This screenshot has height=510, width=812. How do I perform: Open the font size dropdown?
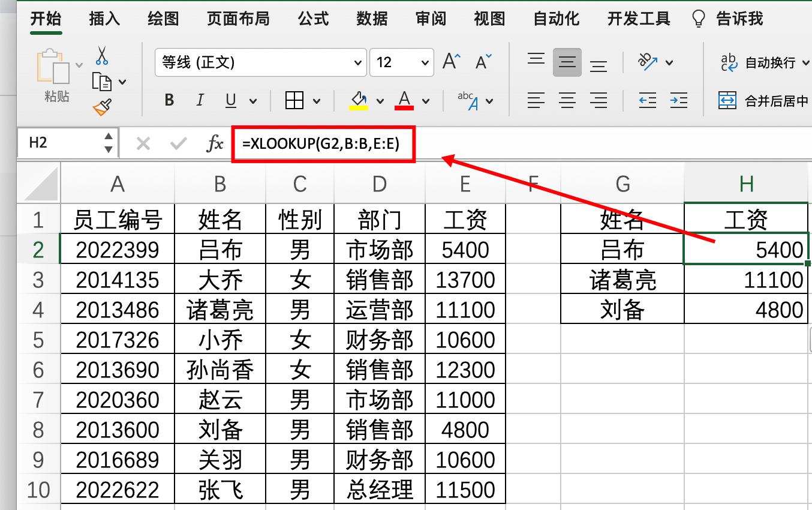pos(425,62)
